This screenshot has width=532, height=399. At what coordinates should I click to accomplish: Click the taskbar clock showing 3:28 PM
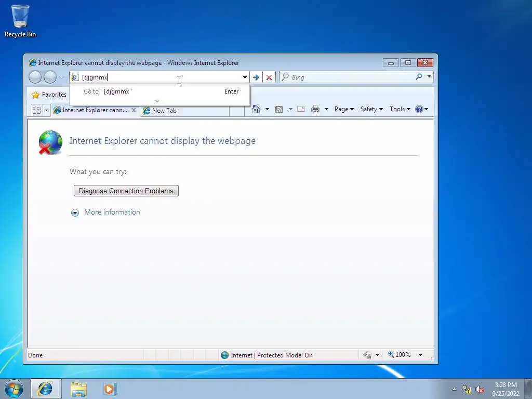point(506,389)
